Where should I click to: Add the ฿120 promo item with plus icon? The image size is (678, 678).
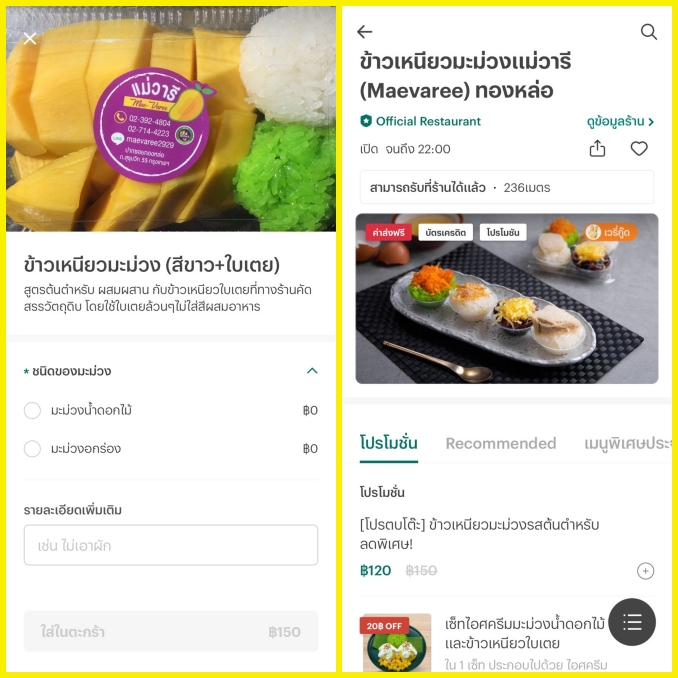click(x=645, y=571)
